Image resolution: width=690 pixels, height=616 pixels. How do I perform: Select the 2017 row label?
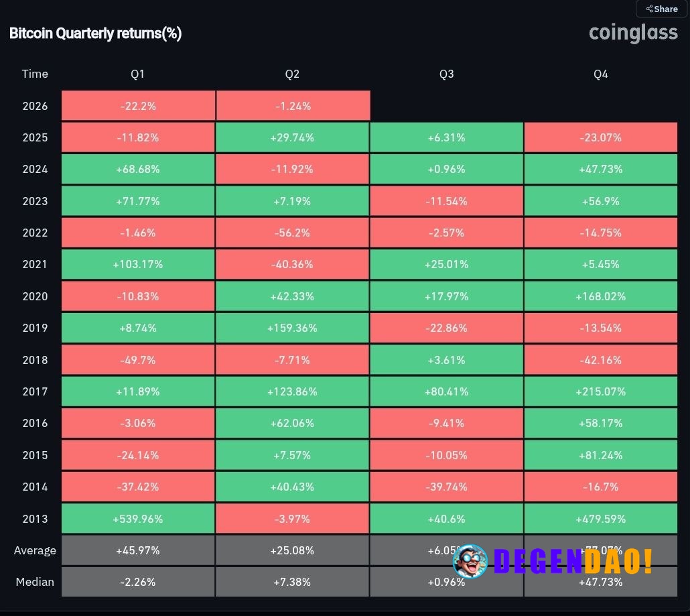click(x=35, y=391)
